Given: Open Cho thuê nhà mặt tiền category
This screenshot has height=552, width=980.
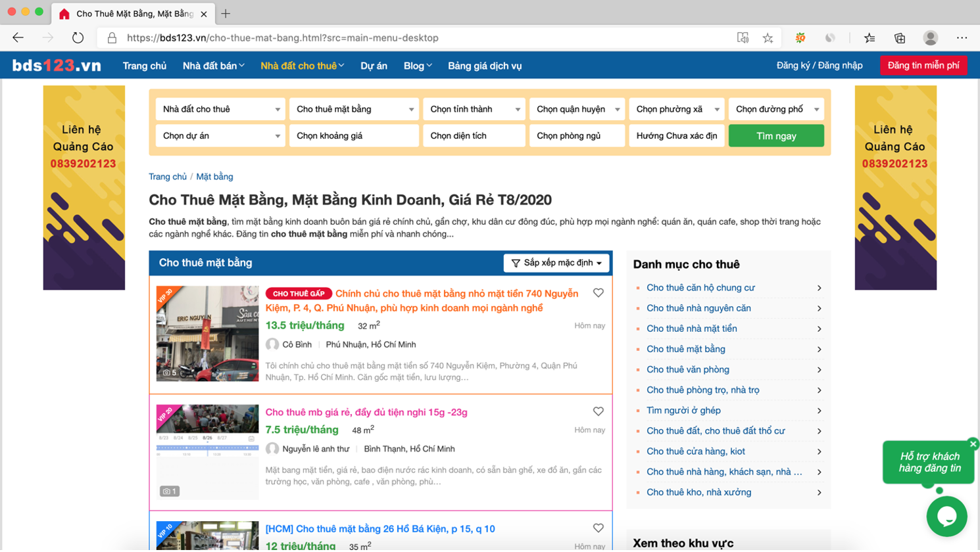Looking at the screenshot, I should 691,329.
